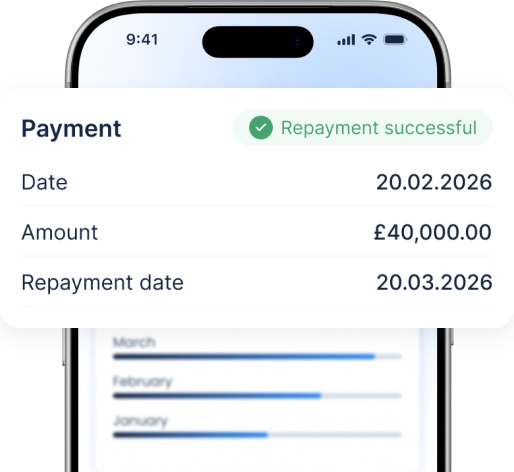Click the January progress bar

tap(257, 435)
